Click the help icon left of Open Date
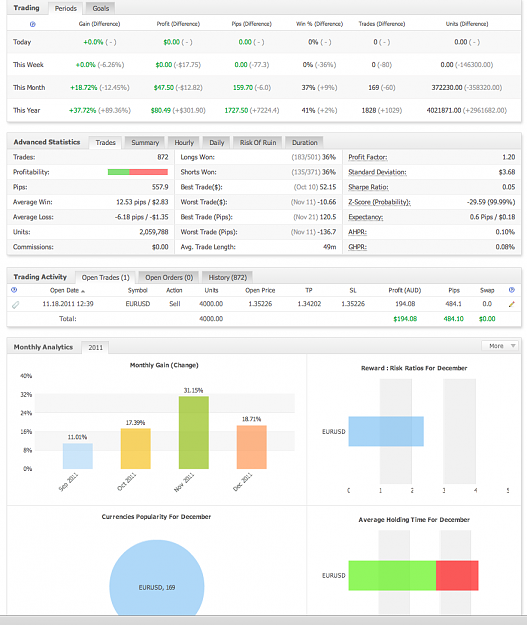The width and height of the screenshot is (527, 625). point(14,290)
